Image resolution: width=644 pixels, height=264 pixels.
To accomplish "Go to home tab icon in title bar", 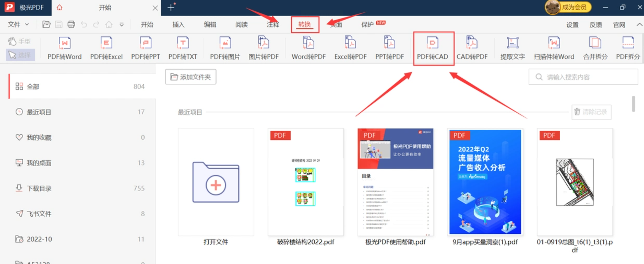I will (x=59, y=8).
